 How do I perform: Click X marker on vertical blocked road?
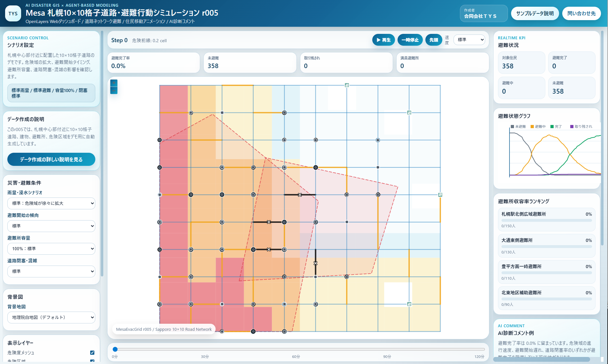click(315, 263)
